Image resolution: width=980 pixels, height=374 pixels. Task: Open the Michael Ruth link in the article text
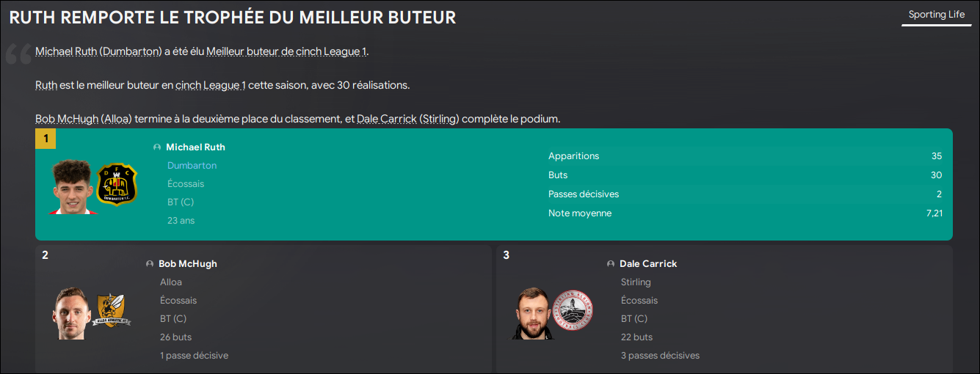point(66,51)
